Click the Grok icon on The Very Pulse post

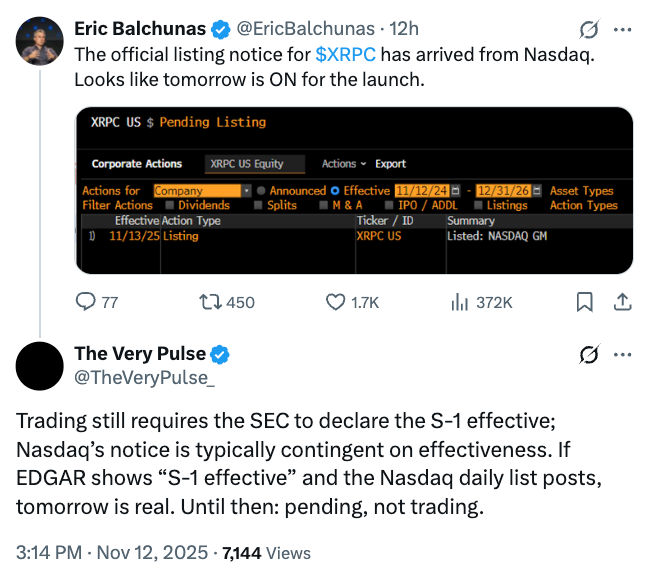click(589, 355)
